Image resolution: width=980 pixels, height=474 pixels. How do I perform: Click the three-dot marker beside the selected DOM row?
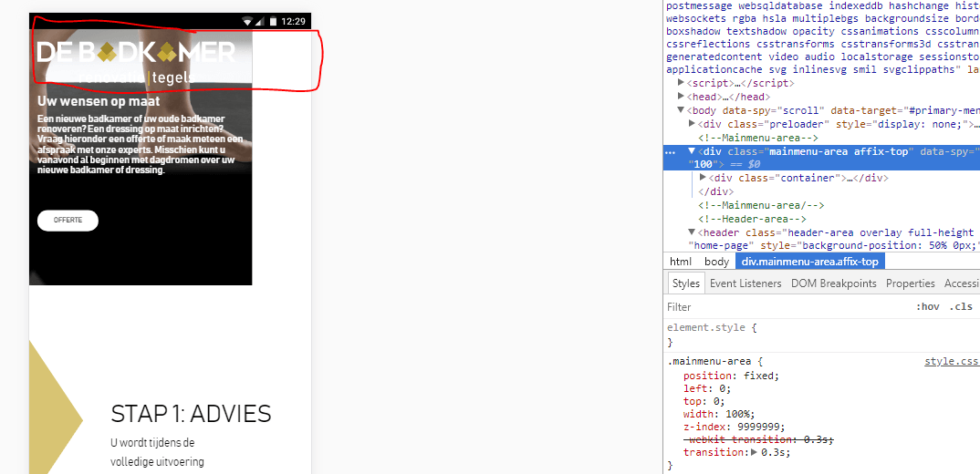[x=671, y=152]
